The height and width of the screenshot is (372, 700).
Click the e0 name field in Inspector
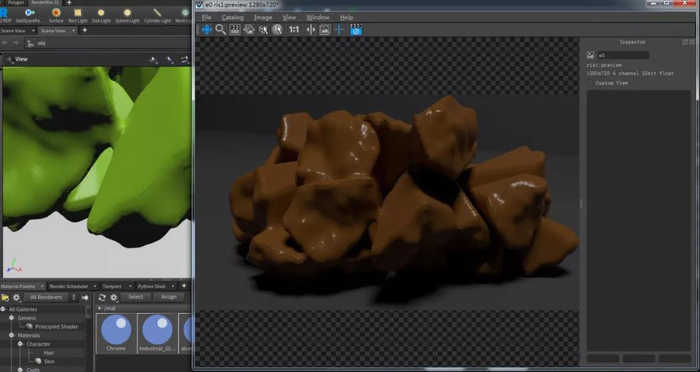point(623,55)
